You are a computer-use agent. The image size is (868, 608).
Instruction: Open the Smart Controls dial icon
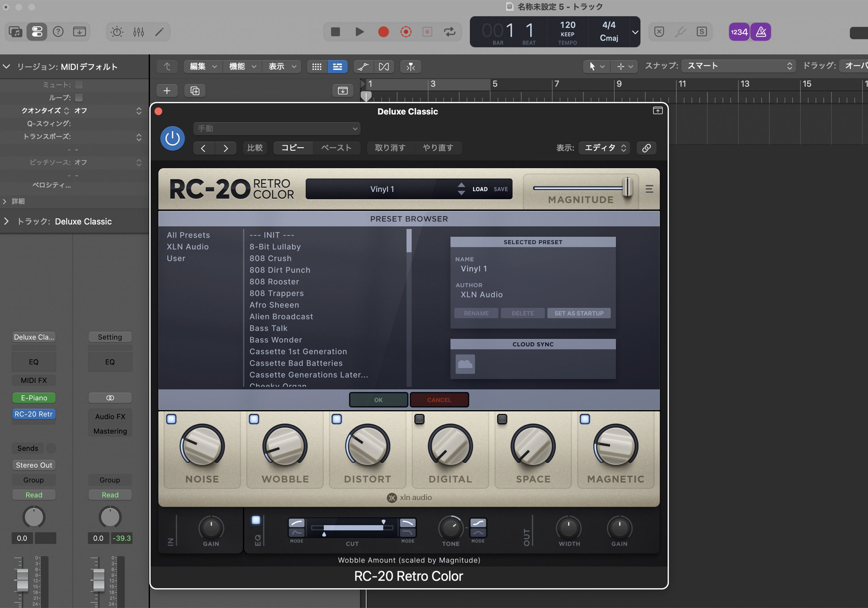coord(117,32)
